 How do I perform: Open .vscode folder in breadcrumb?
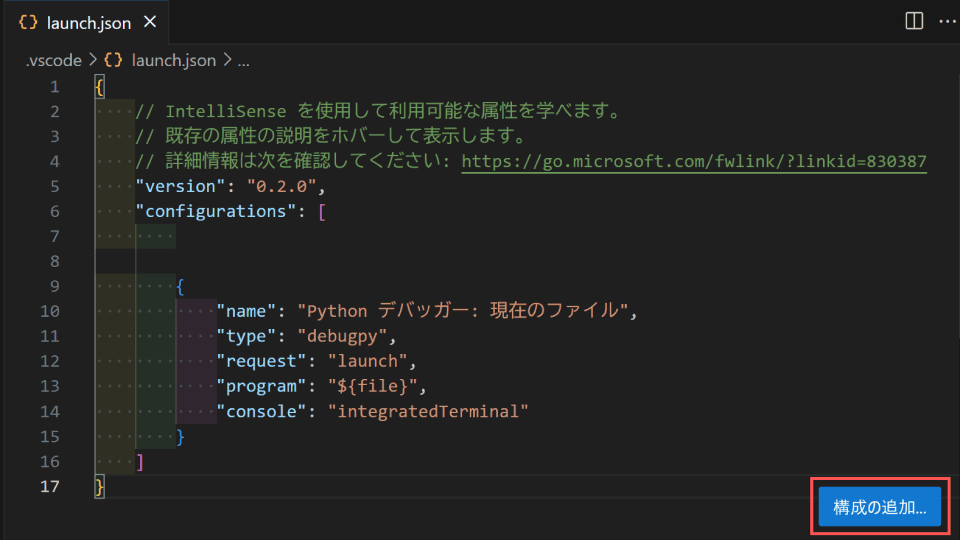coord(54,60)
